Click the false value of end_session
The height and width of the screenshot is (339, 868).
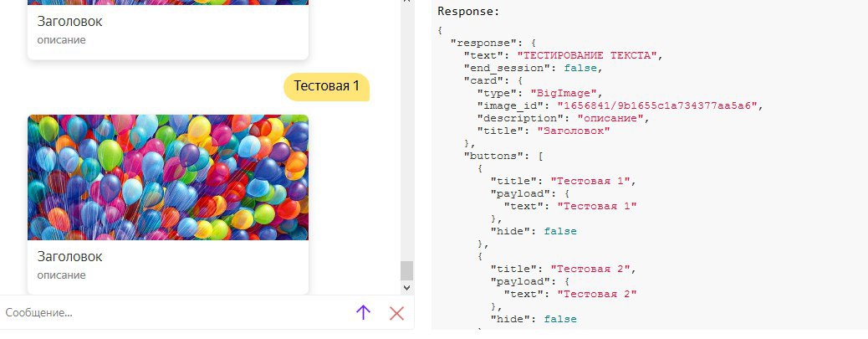pyautogui.click(x=580, y=68)
